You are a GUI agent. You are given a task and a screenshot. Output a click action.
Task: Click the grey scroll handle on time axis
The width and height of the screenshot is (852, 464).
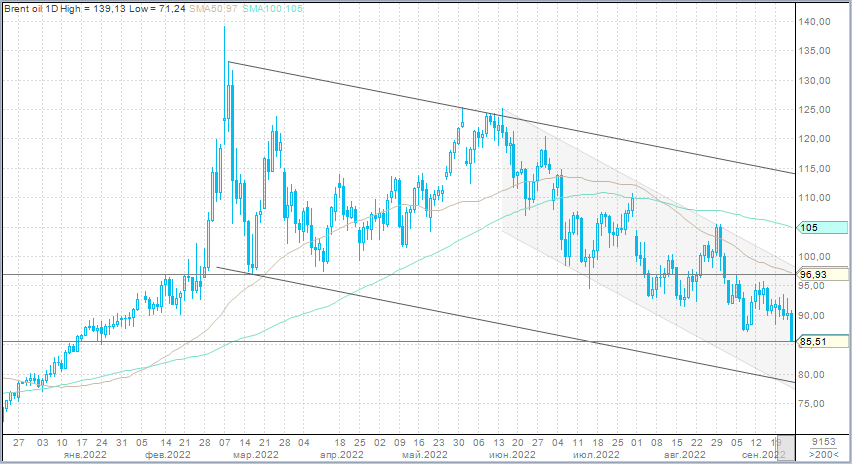coord(785,447)
